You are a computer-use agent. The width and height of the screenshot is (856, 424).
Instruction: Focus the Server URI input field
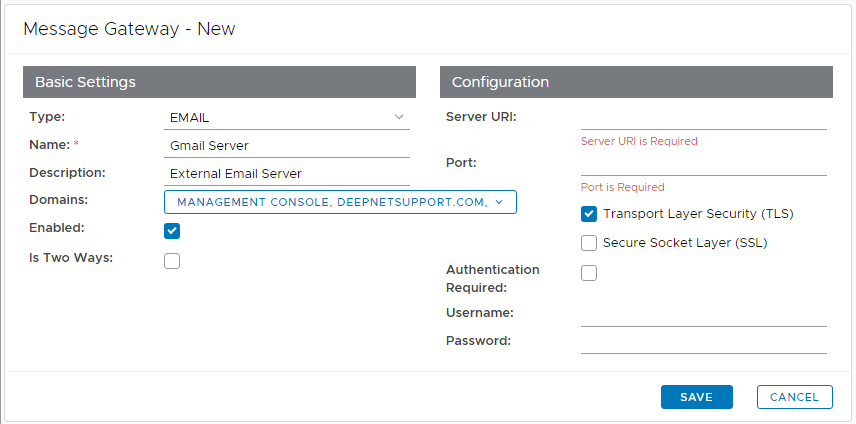703,118
